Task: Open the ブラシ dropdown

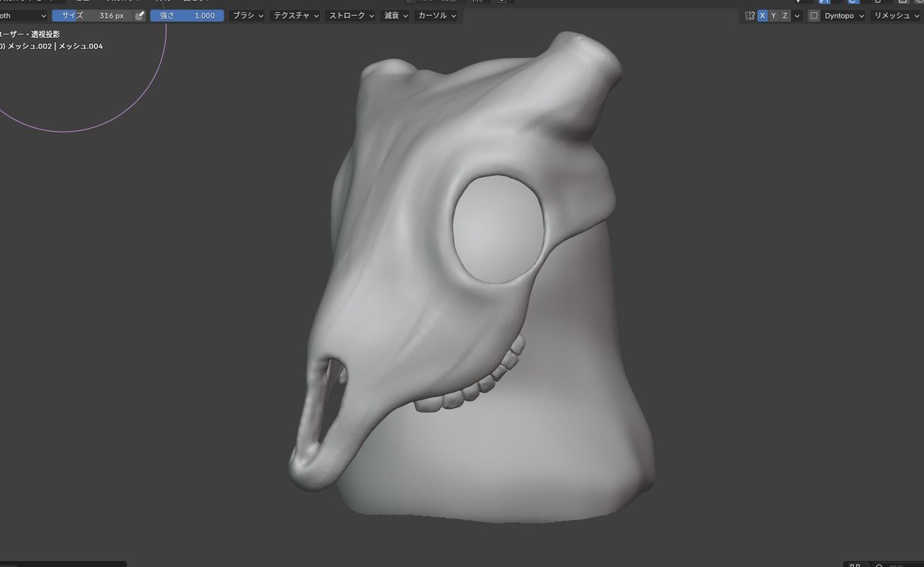Action: [x=248, y=15]
